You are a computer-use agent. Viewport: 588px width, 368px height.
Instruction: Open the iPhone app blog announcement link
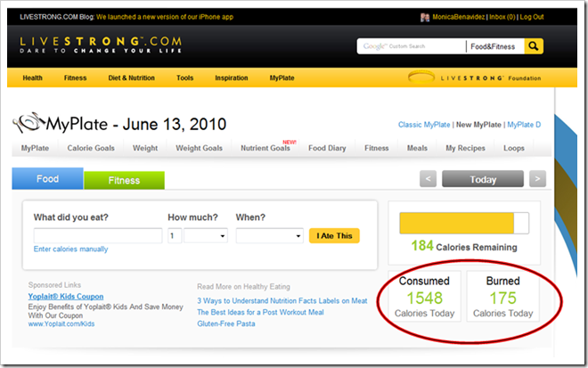(165, 17)
